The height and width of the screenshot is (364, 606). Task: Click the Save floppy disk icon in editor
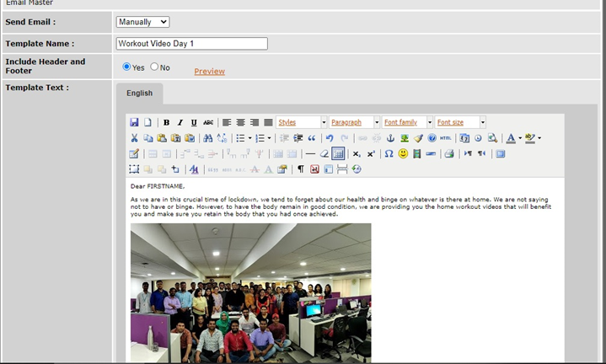point(134,122)
